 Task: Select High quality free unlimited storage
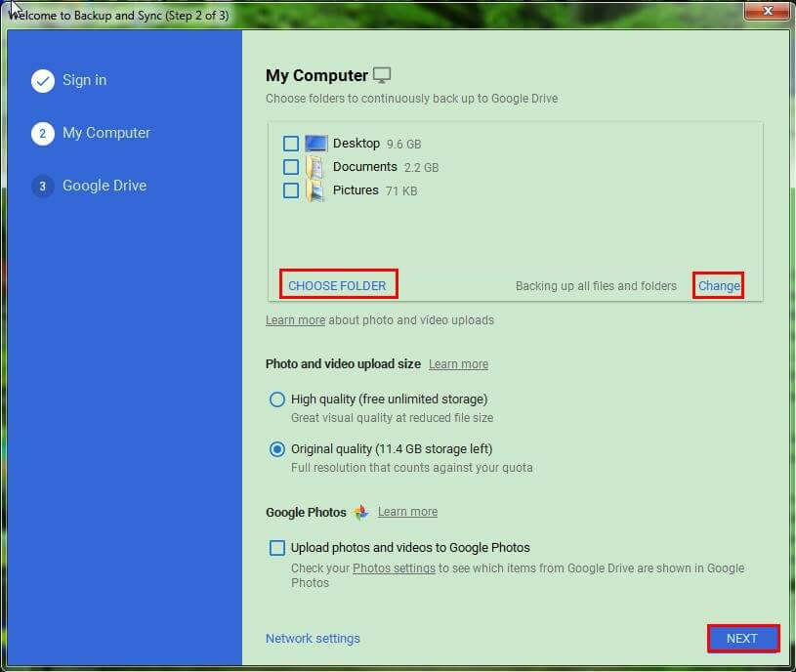pos(277,399)
